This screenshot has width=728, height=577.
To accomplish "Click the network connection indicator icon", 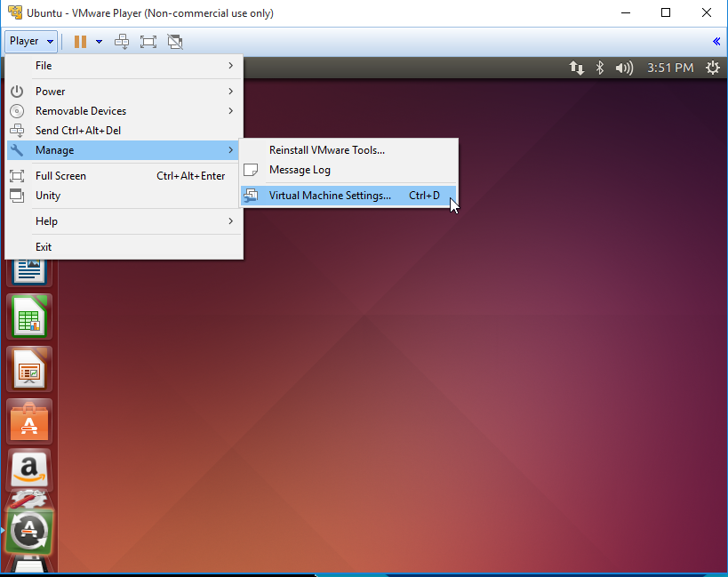I will (577, 68).
